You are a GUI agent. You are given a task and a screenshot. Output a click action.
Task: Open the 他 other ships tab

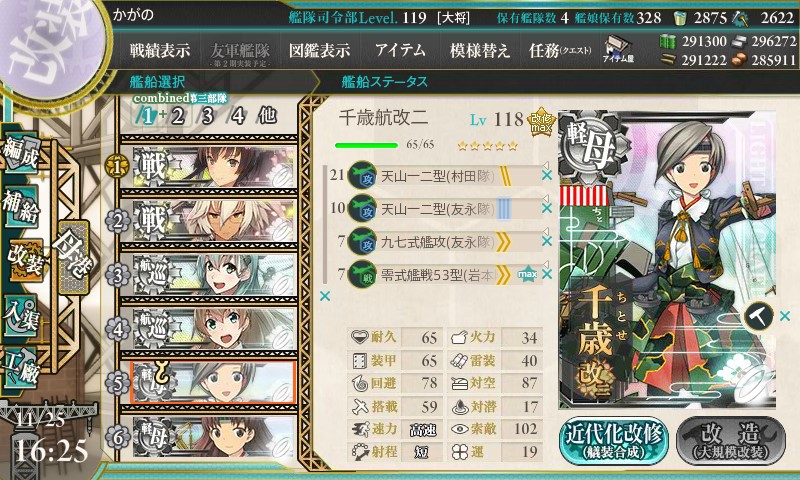coord(267,116)
